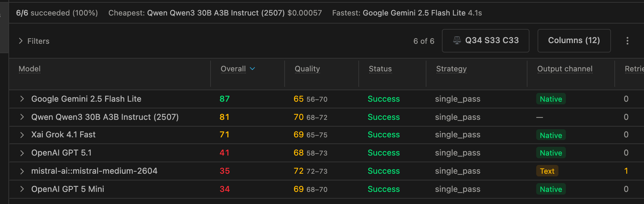Select the mistral-ai::mistral-medium-2604 model name
This screenshot has width=644, height=204.
94,171
